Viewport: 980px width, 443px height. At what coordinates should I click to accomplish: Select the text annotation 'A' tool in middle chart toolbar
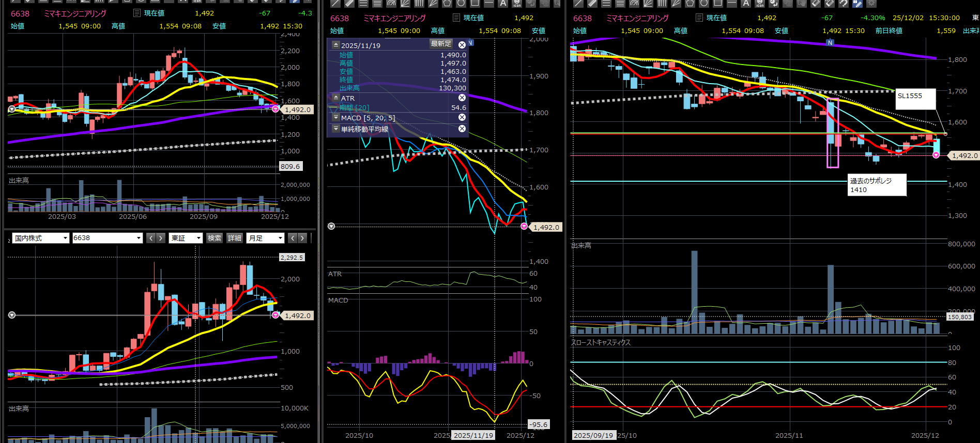502,3
